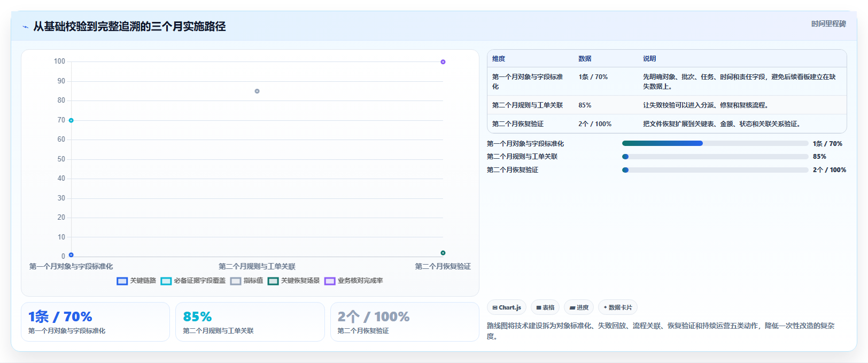This screenshot has width=868, height=363.
Task: Click the 时间里程碑 label in the header
Action: 828,24
